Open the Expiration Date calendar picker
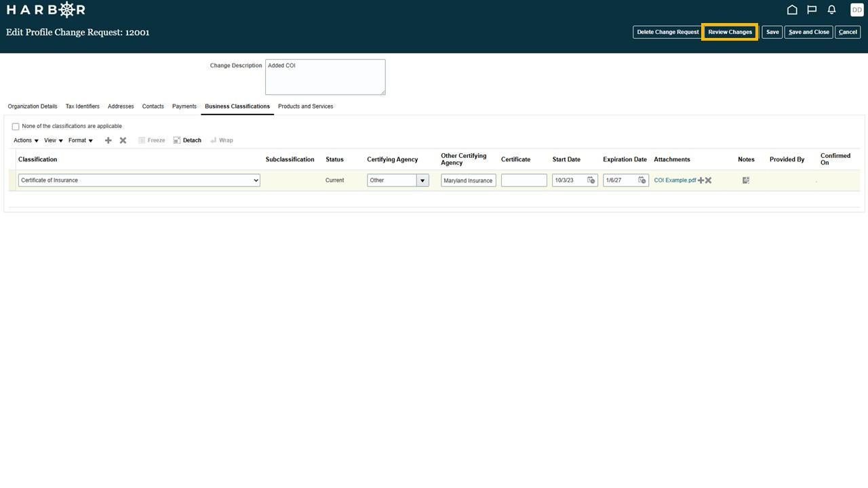Screen dimensions: 868x488 pos(642,180)
